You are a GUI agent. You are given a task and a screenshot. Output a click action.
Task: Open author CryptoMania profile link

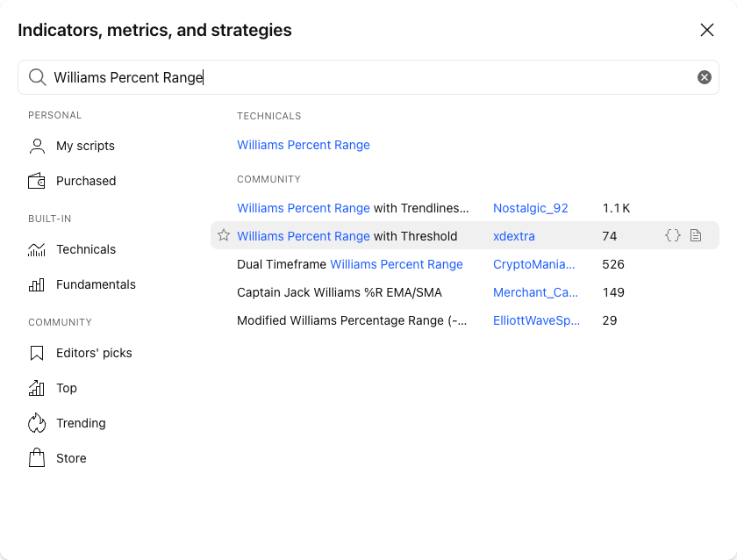534,264
